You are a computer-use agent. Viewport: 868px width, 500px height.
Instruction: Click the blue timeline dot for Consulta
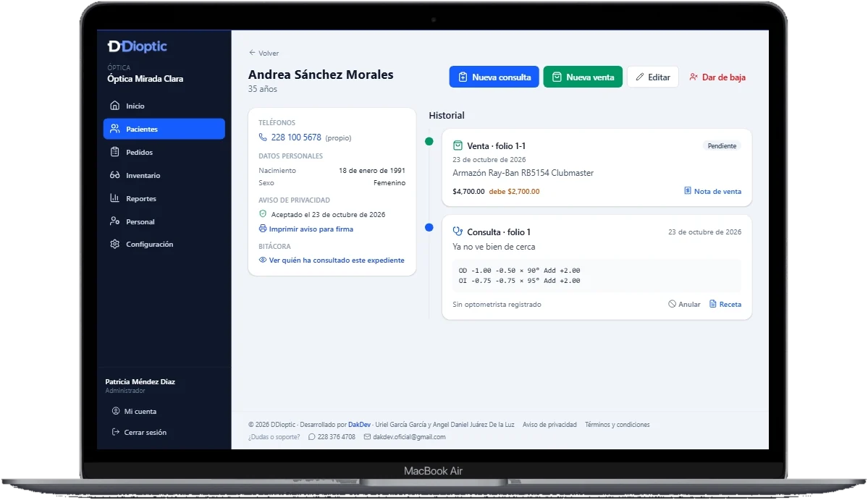click(x=429, y=227)
